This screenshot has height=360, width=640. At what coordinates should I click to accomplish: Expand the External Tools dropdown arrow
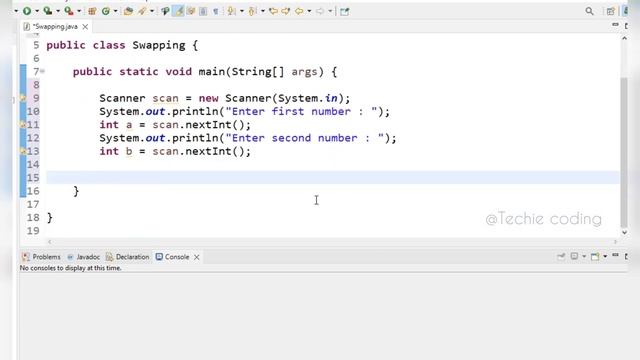[x=79, y=11]
